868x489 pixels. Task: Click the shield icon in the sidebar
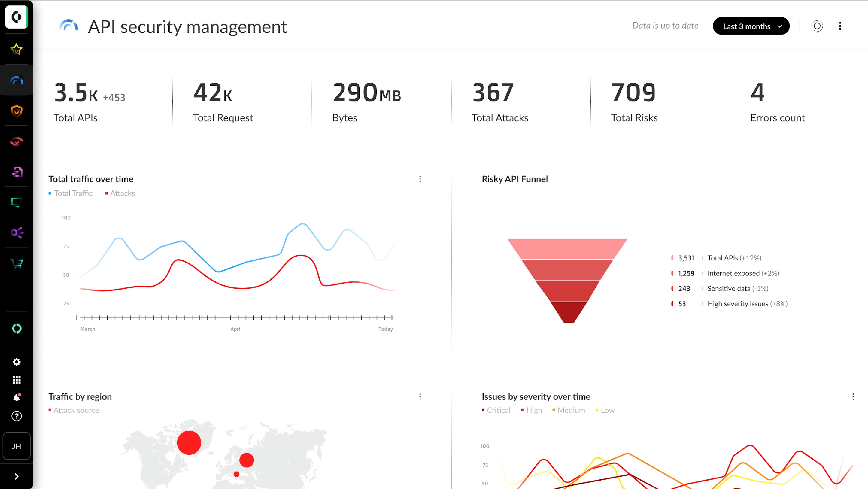(16, 110)
